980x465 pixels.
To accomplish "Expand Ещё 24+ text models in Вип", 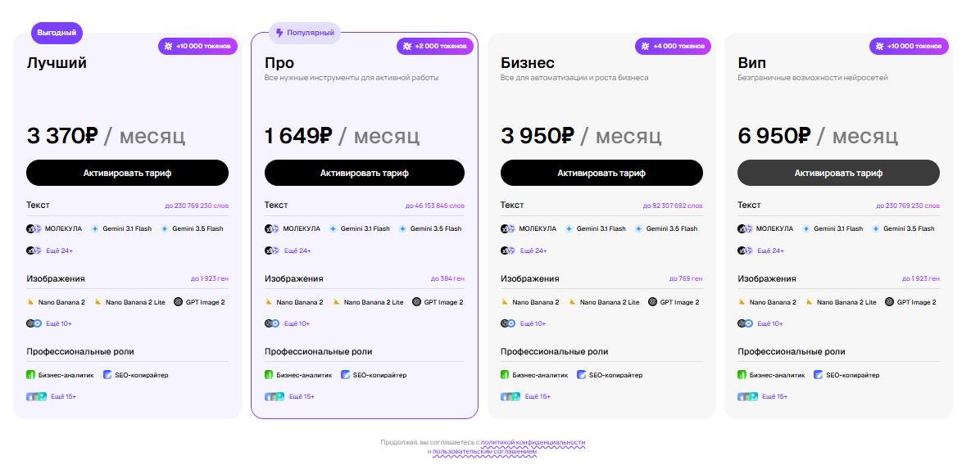I will tap(770, 251).
